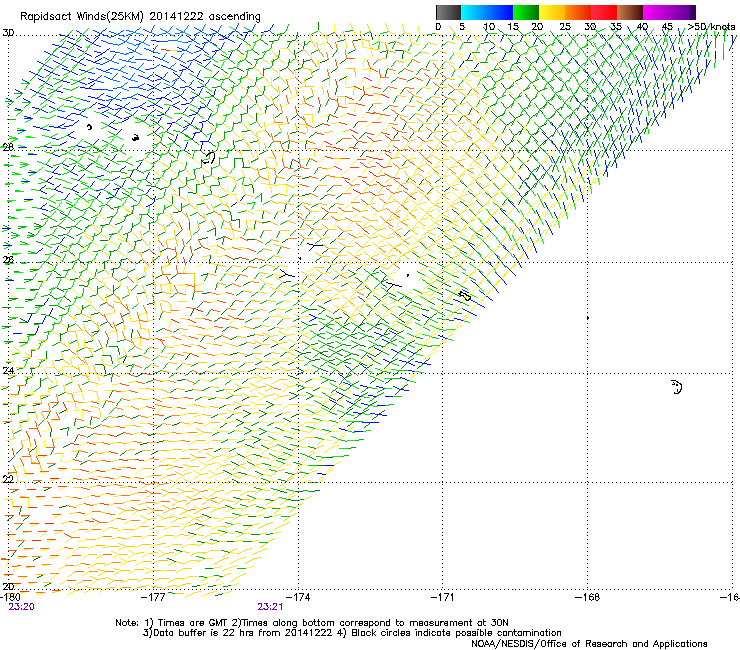Image resolution: width=740 pixels, height=650 pixels.
Task: Click the 'Rapidscat Winds(25KM) 20141222 ascending' title
Action: point(140,17)
